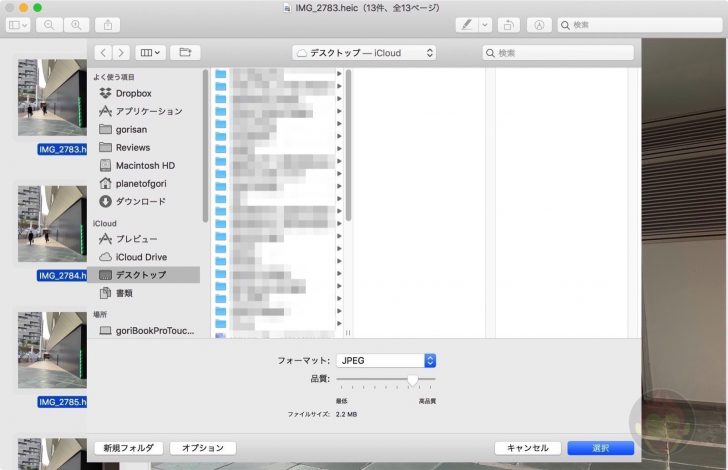Open the sidebar view menu in Preview toolbar
The width and height of the screenshot is (728, 470).
(18, 25)
